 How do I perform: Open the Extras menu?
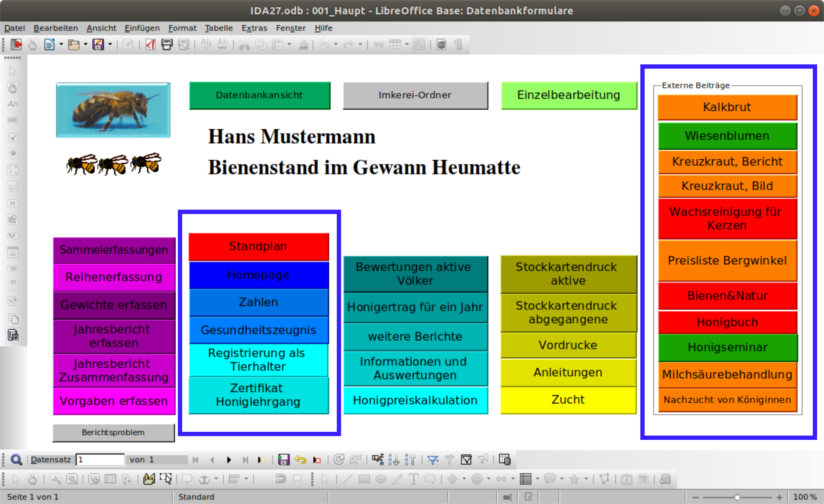click(x=254, y=28)
